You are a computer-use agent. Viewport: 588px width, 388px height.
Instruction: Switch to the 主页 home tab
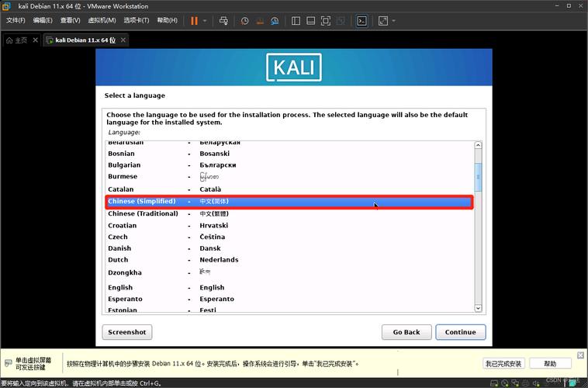pos(17,40)
